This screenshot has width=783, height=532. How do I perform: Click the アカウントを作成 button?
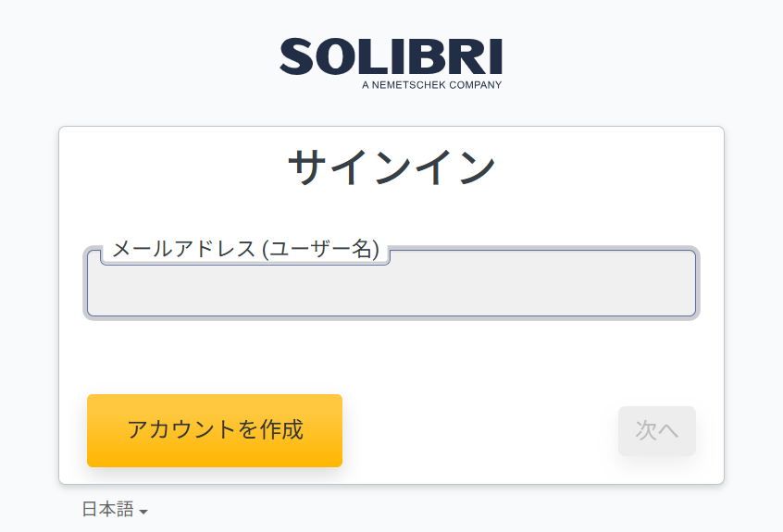pyautogui.click(x=215, y=431)
